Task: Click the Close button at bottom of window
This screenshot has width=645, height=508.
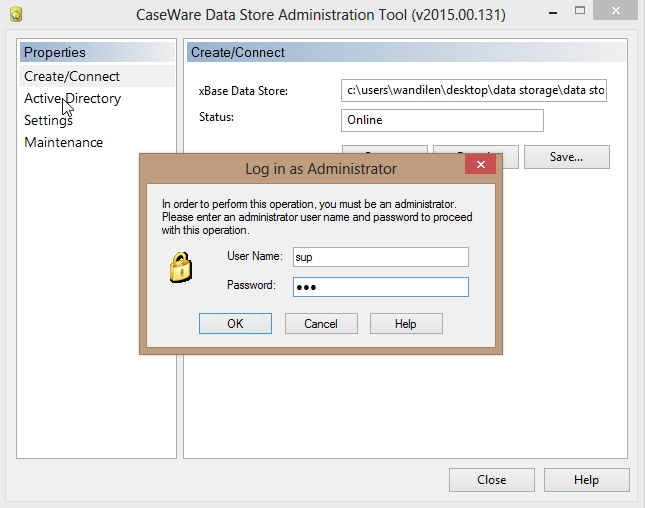Action: pyautogui.click(x=491, y=480)
